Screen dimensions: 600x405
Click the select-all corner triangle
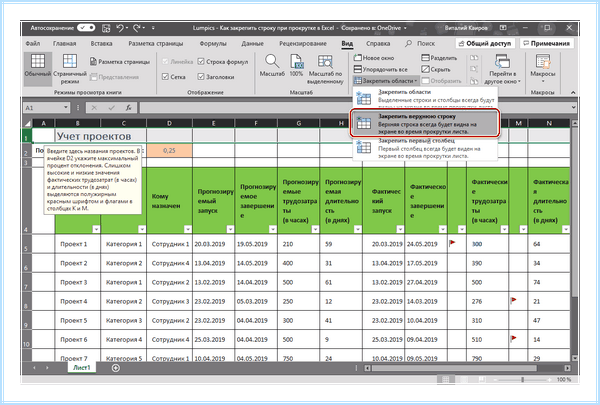(27, 123)
